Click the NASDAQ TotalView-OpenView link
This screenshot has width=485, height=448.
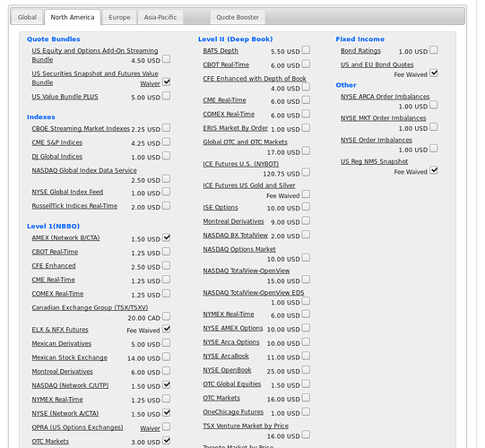pos(247,271)
